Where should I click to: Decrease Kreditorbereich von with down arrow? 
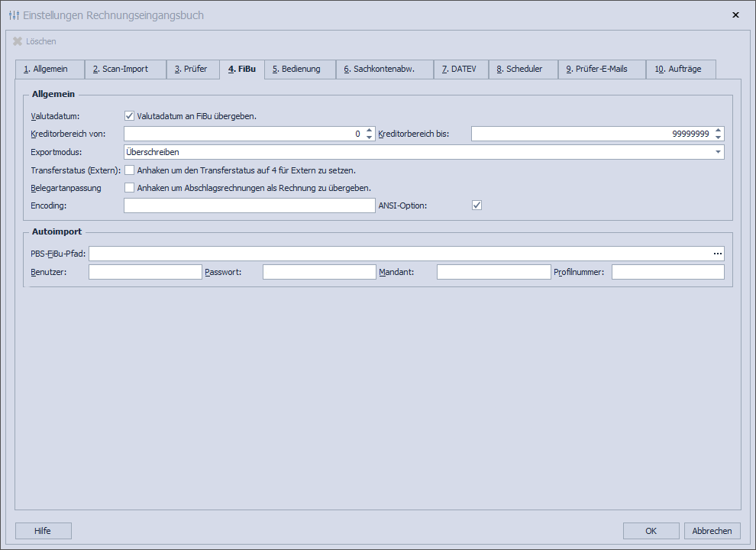pos(370,137)
